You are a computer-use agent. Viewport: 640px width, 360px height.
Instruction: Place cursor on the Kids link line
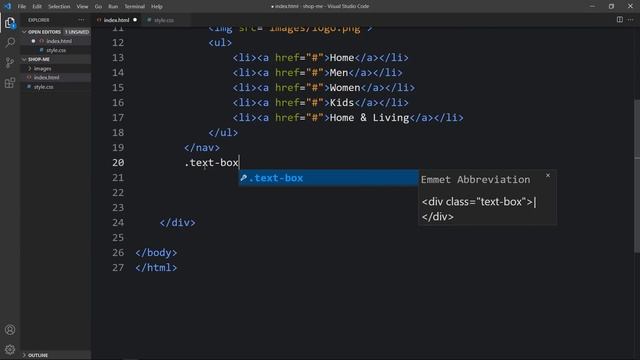pos(320,102)
